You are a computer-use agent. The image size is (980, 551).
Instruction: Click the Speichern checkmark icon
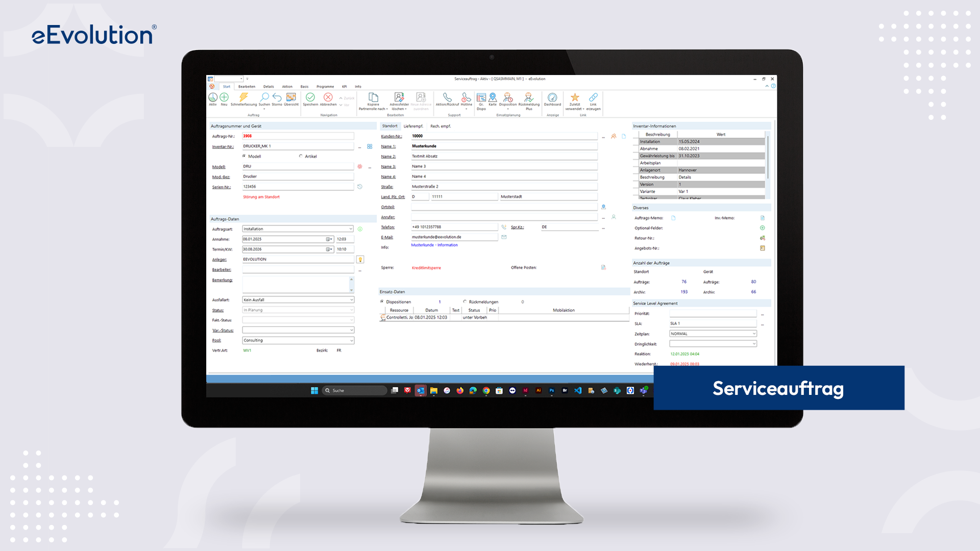pos(310,97)
